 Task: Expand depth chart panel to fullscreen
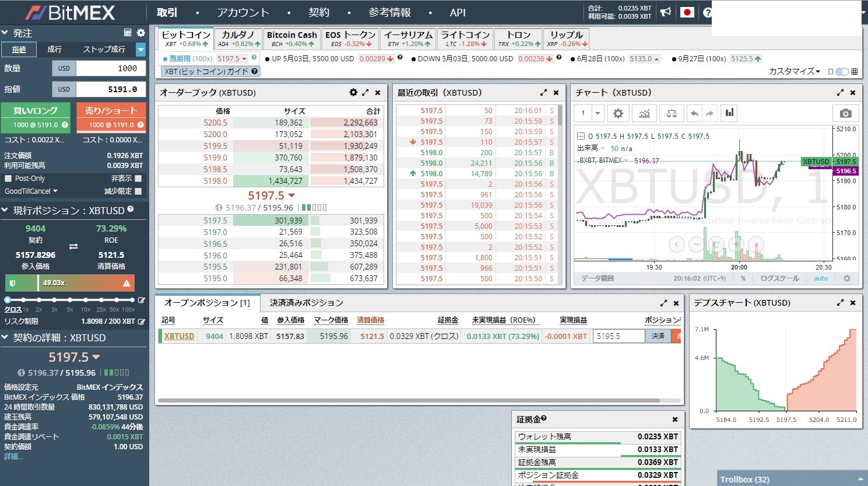click(840, 302)
